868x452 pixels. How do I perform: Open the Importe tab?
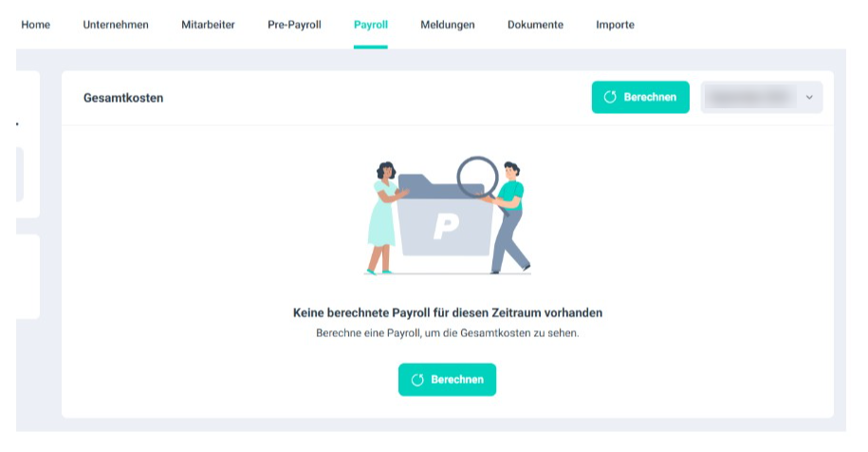click(x=615, y=25)
